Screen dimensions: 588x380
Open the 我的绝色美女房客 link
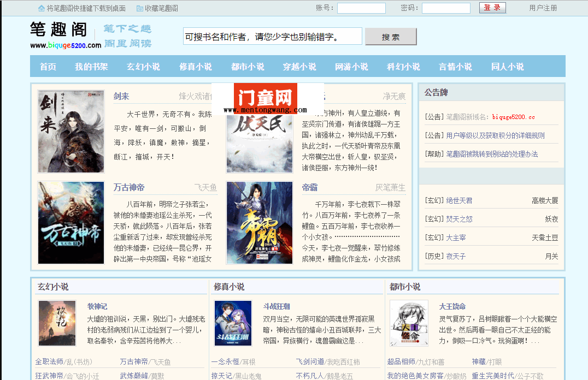point(415,376)
